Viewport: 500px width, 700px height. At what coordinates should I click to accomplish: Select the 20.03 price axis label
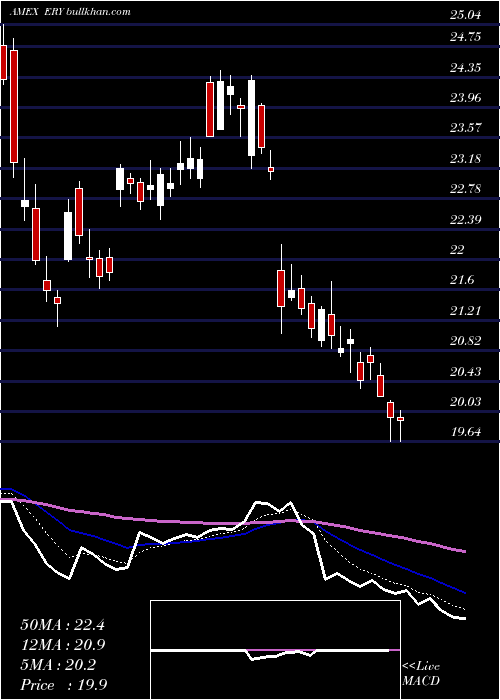466,401
